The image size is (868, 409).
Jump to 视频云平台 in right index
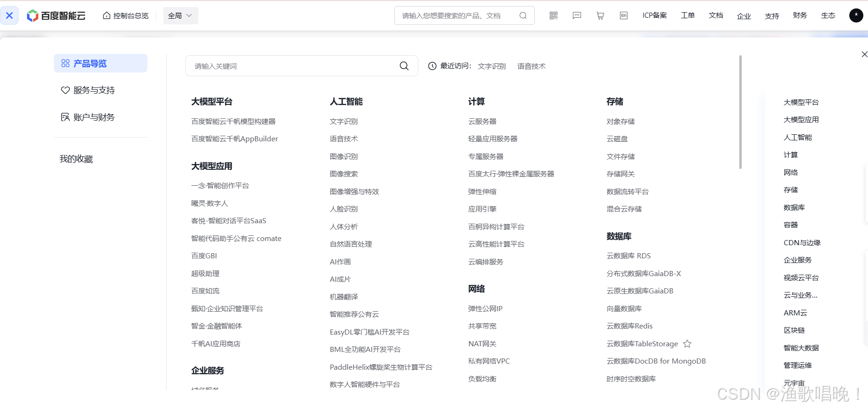click(801, 278)
